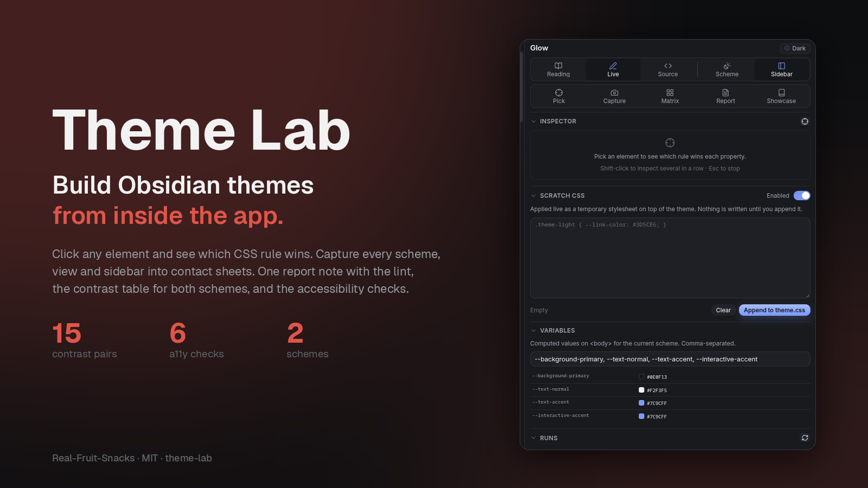Click the --interactive-accent variable name

560,415
